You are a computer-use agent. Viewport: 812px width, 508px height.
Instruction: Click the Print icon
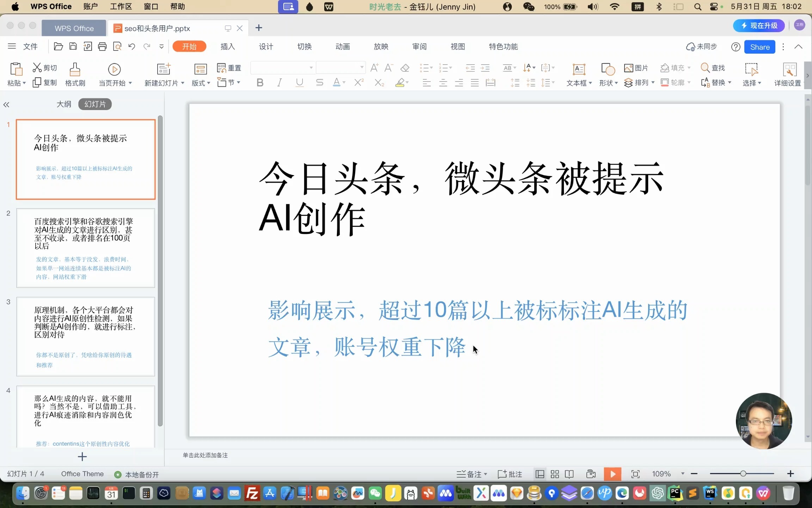tap(102, 46)
